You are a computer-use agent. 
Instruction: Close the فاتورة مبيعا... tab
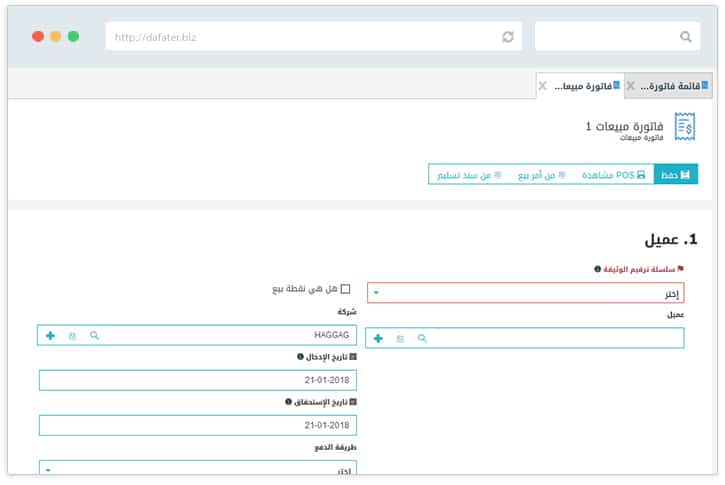(x=542, y=86)
